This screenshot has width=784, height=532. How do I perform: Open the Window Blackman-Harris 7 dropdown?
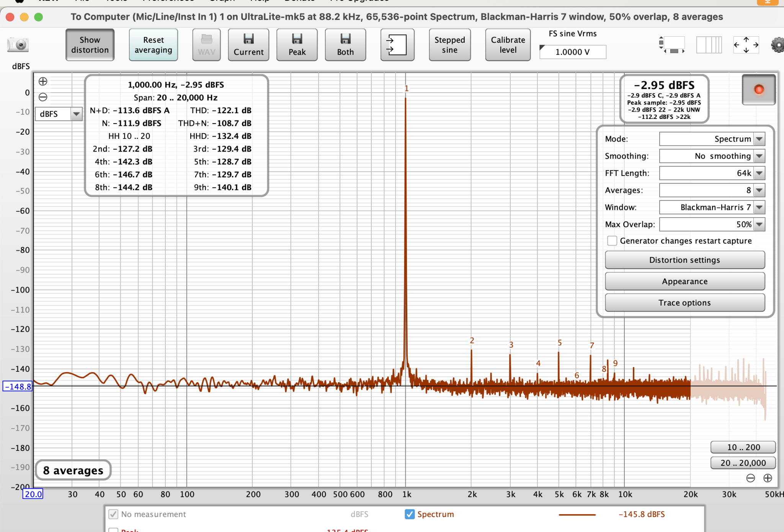tap(712, 207)
